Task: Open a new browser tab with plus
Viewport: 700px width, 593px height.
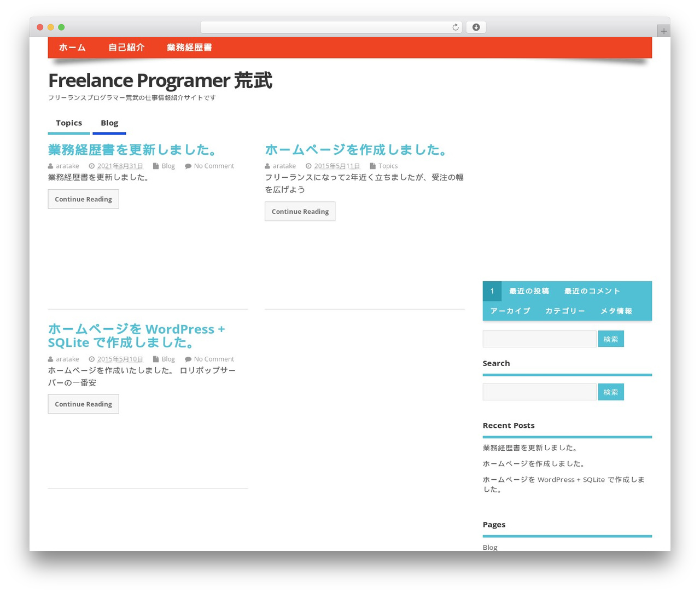Action: tap(663, 31)
